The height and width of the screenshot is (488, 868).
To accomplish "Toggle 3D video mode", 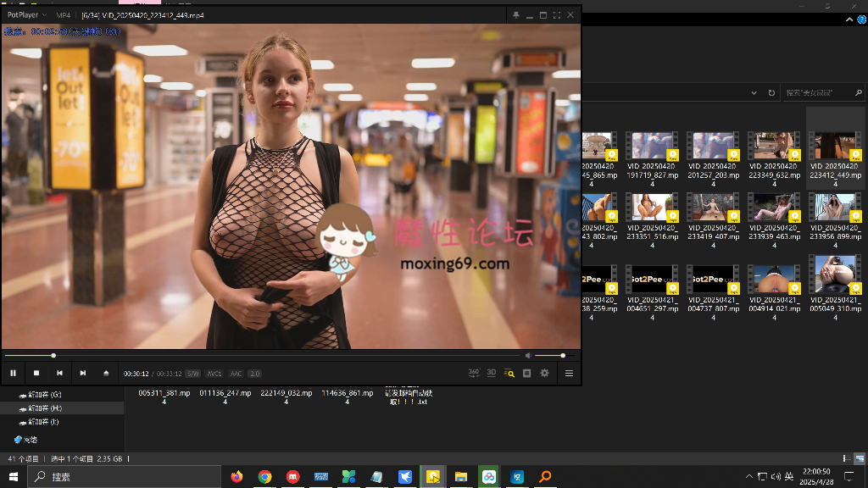I will 492,373.
